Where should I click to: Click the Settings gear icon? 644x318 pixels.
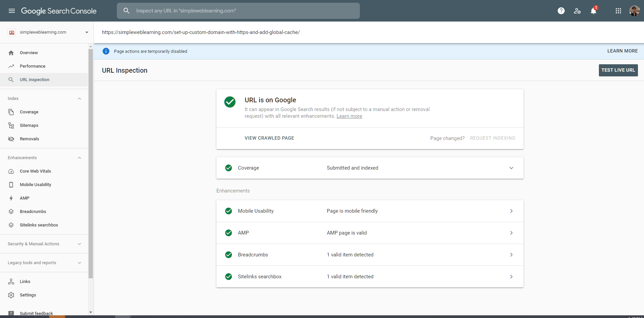pos(11,295)
